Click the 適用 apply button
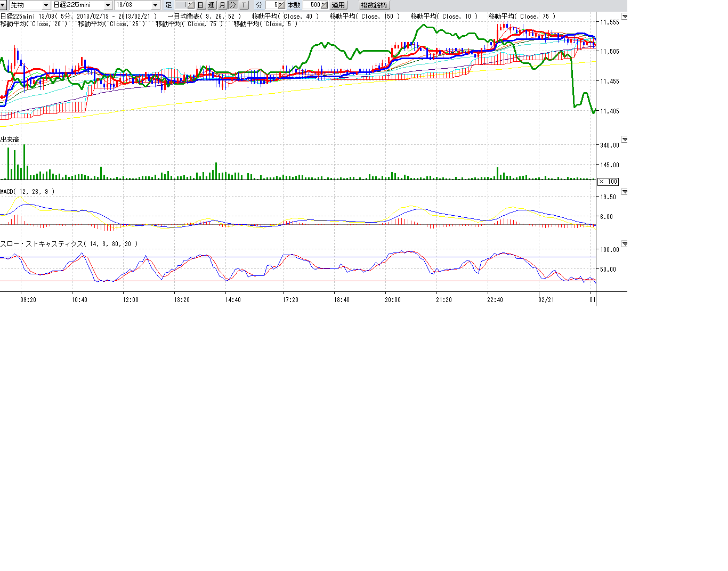 pyautogui.click(x=338, y=5)
